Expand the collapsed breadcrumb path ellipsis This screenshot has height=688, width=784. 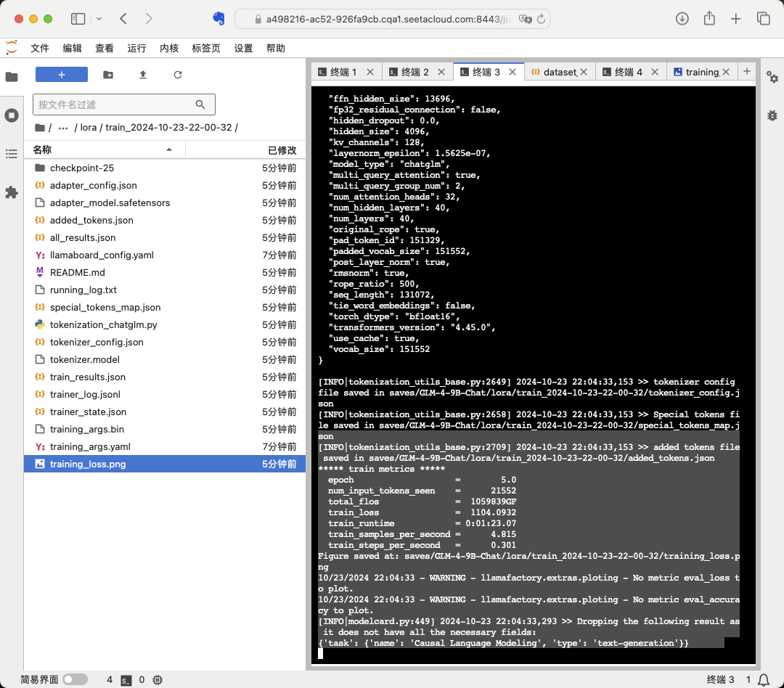tap(63, 128)
